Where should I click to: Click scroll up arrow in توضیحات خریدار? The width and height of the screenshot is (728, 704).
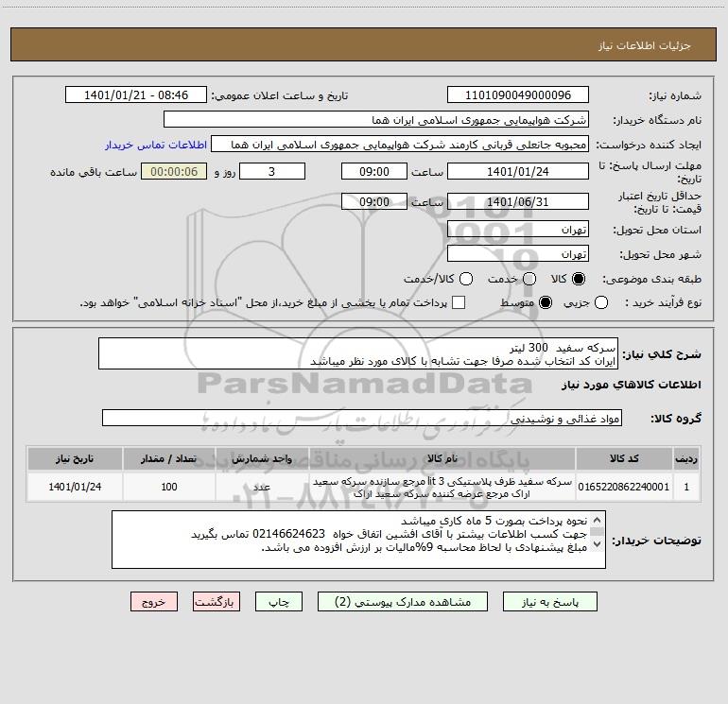click(x=598, y=520)
